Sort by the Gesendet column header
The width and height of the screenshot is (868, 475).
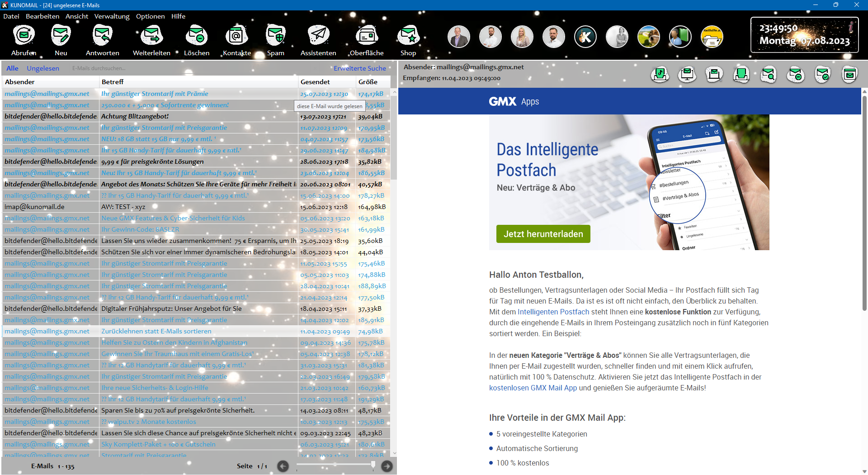tap(327, 82)
